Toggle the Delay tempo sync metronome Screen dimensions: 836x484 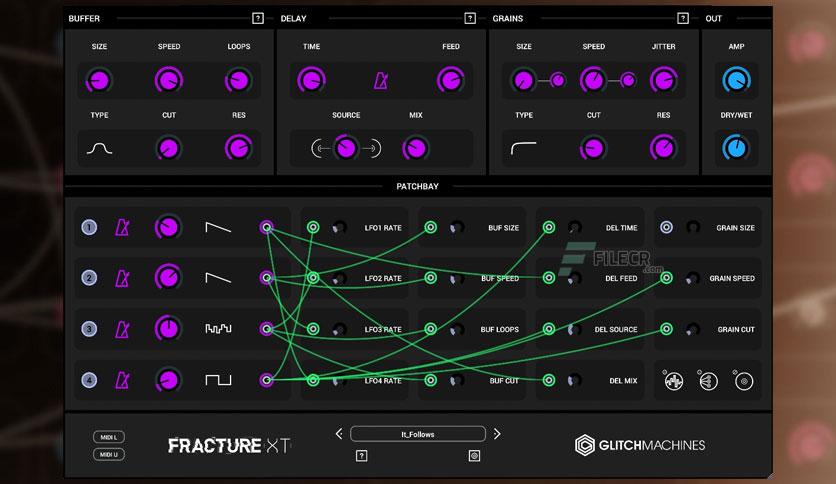pyautogui.click(x=381, y=80)
